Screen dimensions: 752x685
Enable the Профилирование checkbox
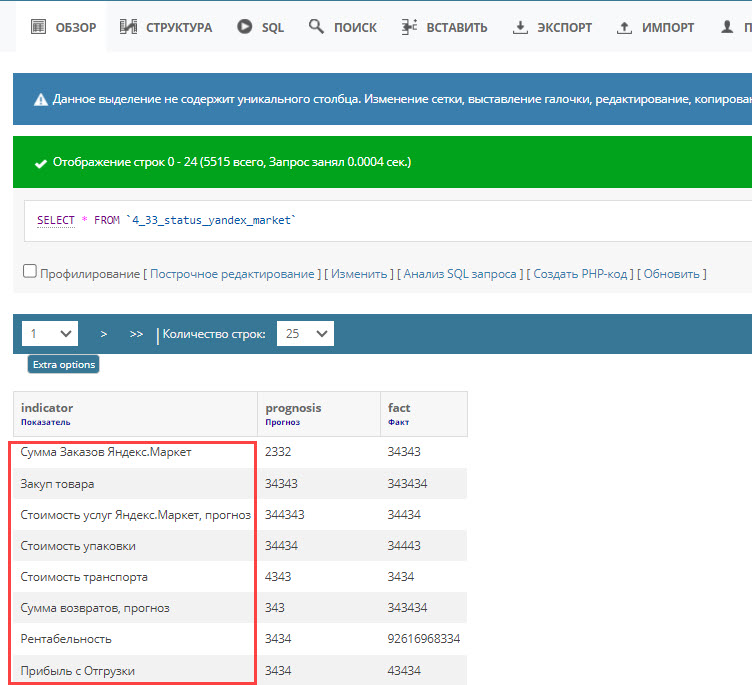(x=30, y=271)
